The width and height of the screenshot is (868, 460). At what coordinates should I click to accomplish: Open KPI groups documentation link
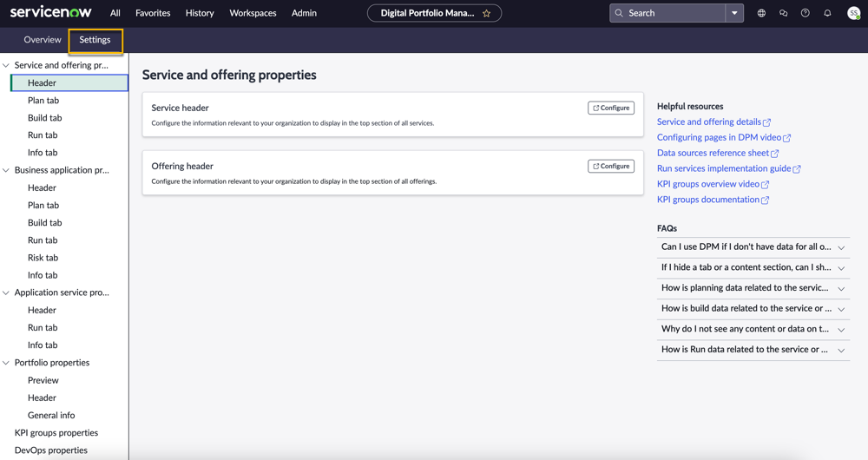pyautogui.click(x=713, y=200)
